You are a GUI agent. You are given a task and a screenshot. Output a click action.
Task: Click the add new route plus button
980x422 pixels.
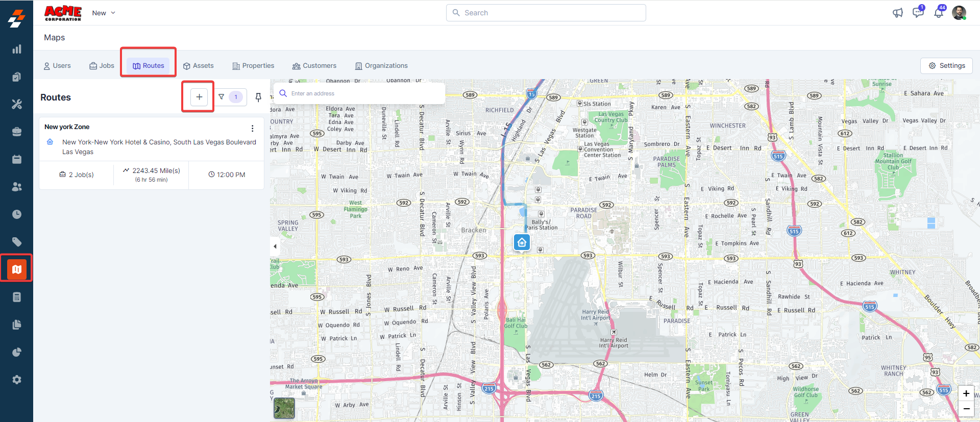pos(199,97)
